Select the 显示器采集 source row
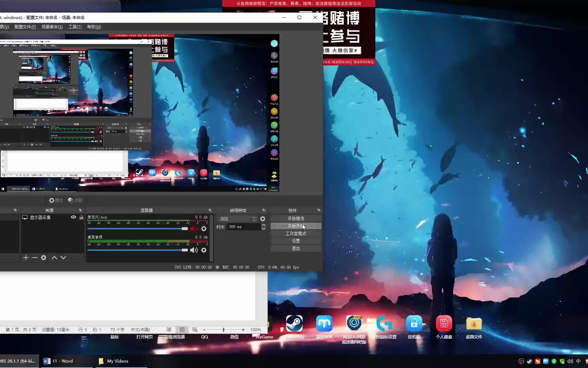 [52, 217]
